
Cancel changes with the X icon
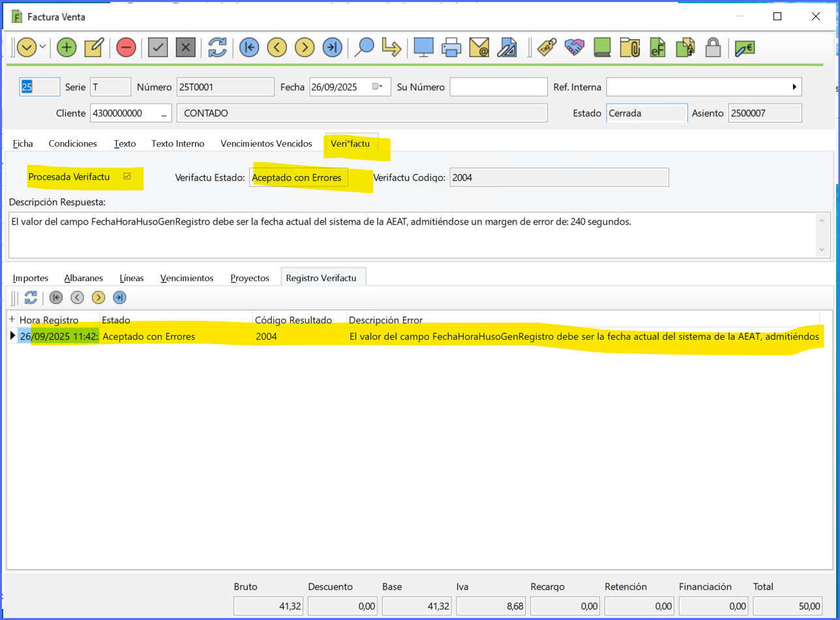point(186,47)
